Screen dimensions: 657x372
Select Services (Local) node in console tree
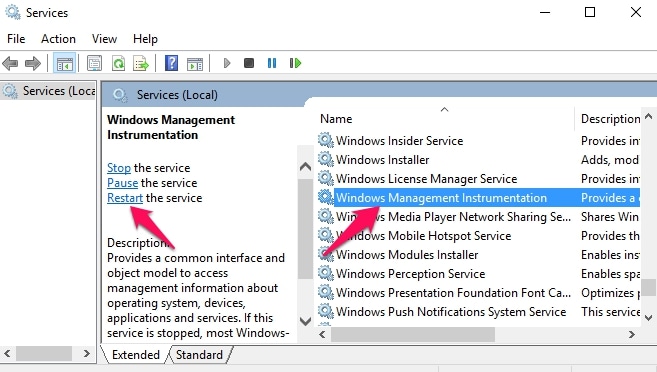point(49,90)
